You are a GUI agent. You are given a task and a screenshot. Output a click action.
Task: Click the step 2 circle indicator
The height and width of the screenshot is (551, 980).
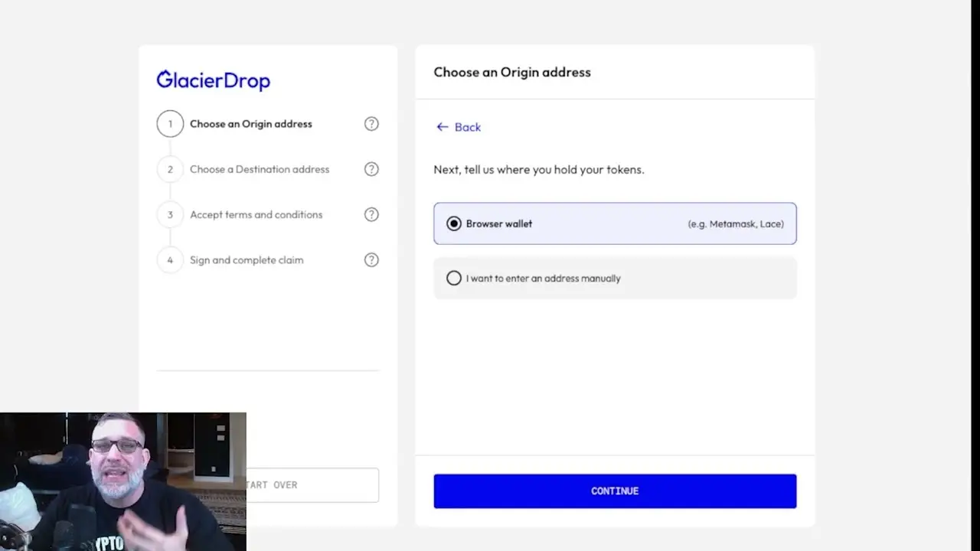tap(170, 169)
